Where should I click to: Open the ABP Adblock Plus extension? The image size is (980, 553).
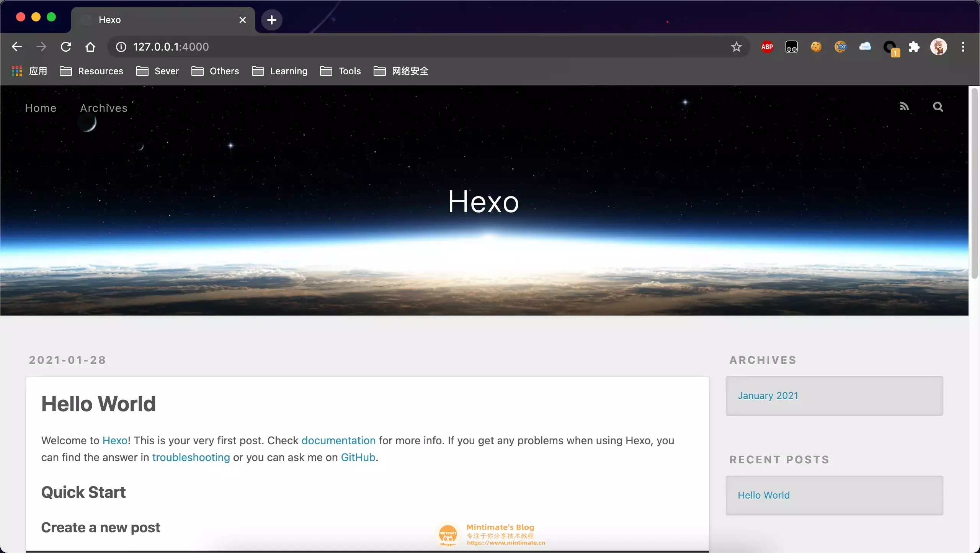tap(767, 47)
